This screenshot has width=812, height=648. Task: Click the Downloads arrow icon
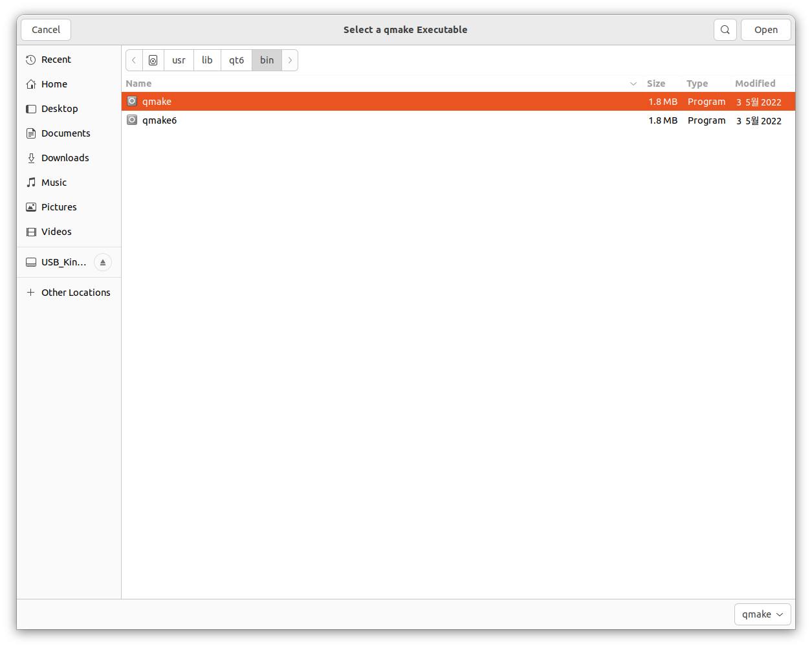(31, 158)
